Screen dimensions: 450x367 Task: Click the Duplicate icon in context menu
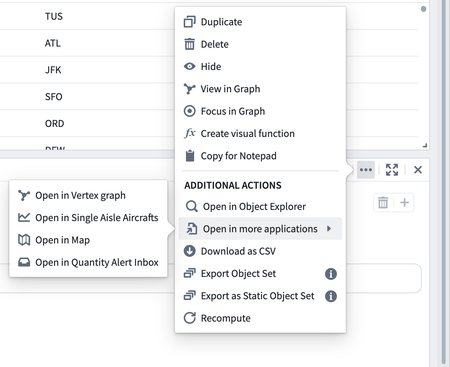tap(189, 22)
